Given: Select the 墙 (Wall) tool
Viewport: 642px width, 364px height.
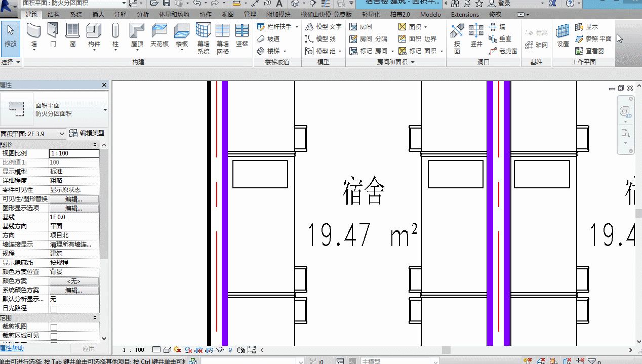Looking at the screenshot, I should (34, 36).
